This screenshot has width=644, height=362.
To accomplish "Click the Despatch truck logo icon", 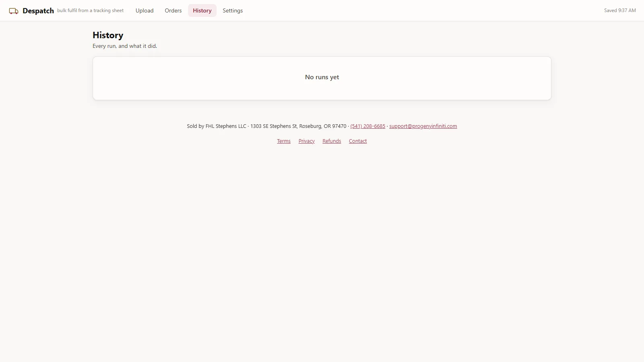I will tap(14, 11).
